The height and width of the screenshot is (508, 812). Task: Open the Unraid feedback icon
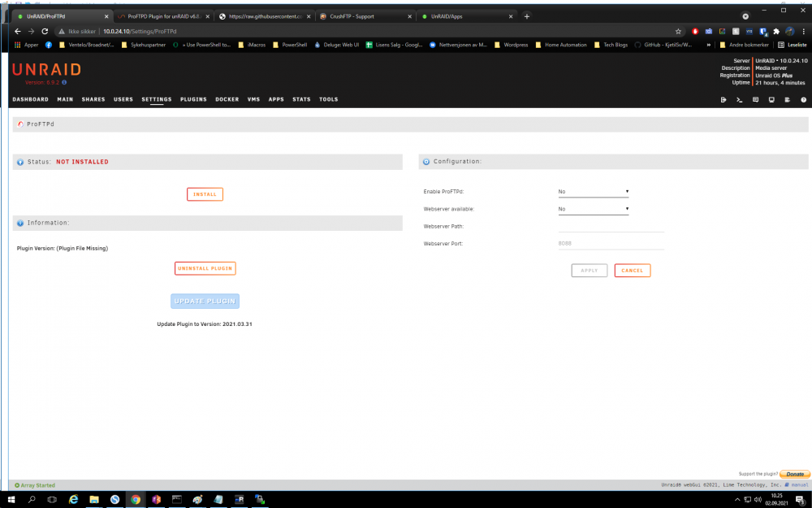(755, 99)
